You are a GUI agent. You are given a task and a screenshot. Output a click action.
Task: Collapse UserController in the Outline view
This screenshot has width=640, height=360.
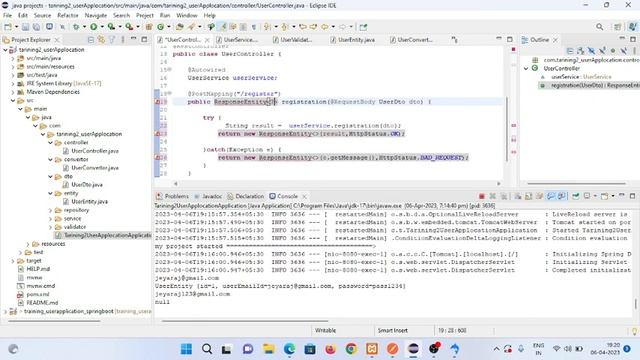point(526,69)
